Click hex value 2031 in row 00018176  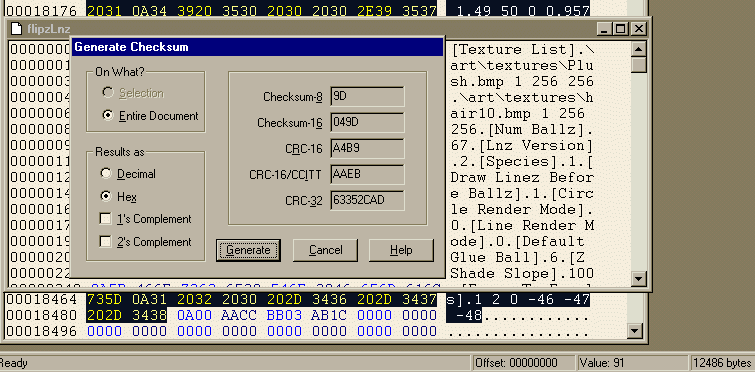pyautogui.click(x=104, y=10)
